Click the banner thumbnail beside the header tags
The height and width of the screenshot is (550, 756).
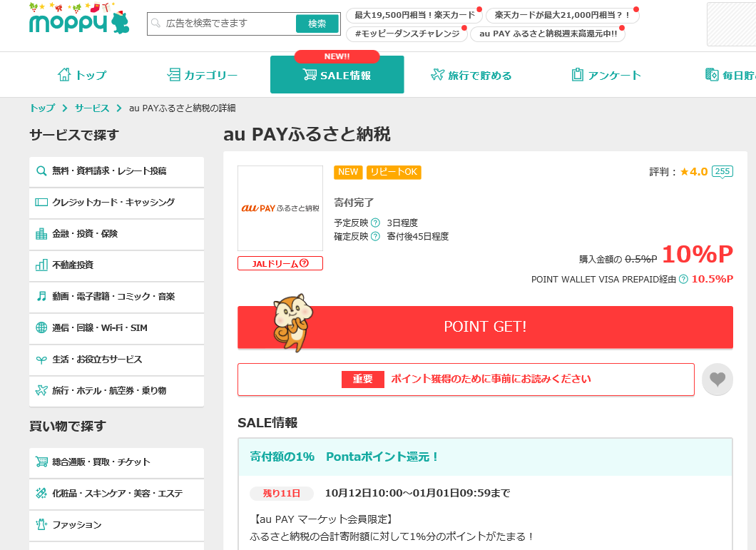coord(732,24)
